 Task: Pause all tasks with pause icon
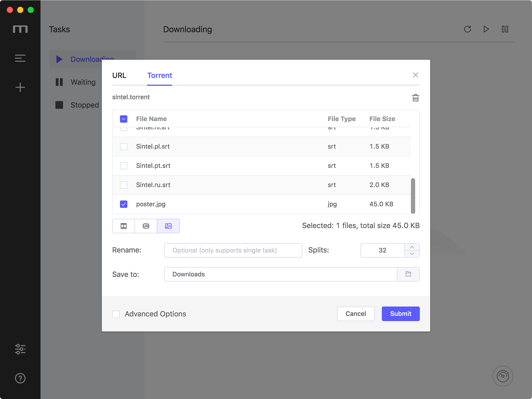tap(505, 29)
